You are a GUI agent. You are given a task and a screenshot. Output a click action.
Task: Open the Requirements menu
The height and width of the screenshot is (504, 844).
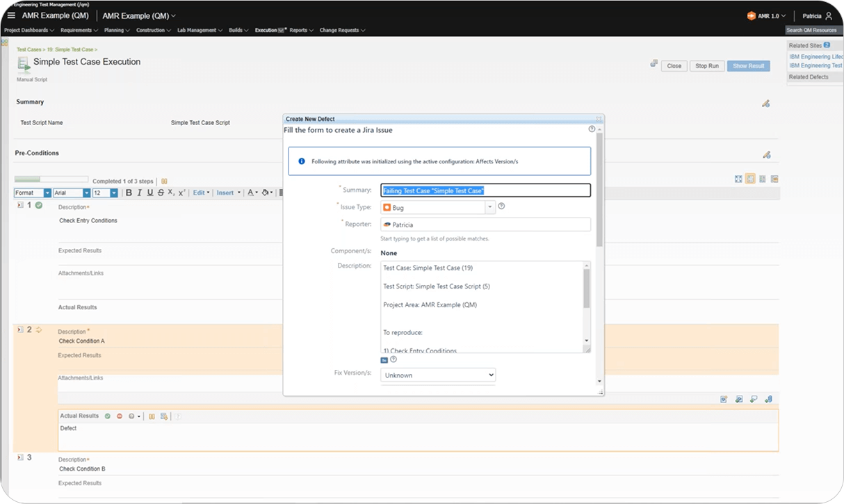(79, 31)
